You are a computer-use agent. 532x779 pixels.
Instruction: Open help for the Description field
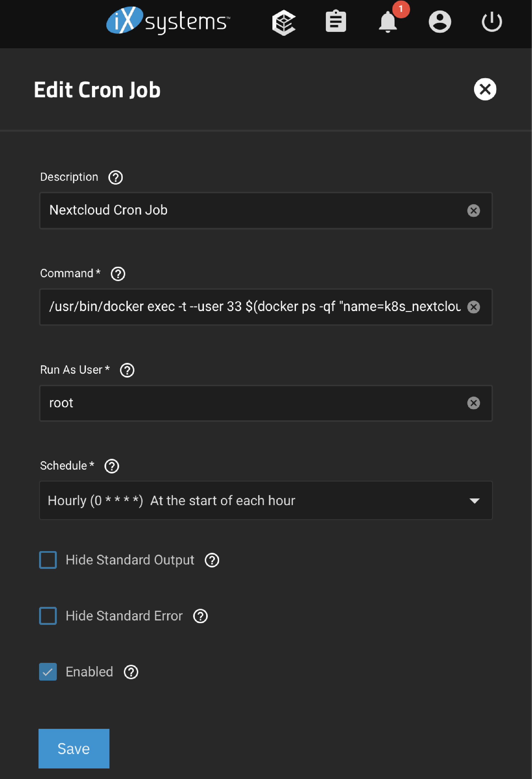115,177
